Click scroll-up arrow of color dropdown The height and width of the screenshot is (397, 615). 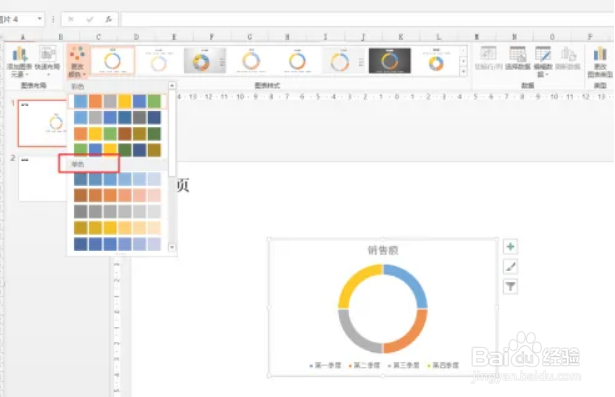point(172,86)
